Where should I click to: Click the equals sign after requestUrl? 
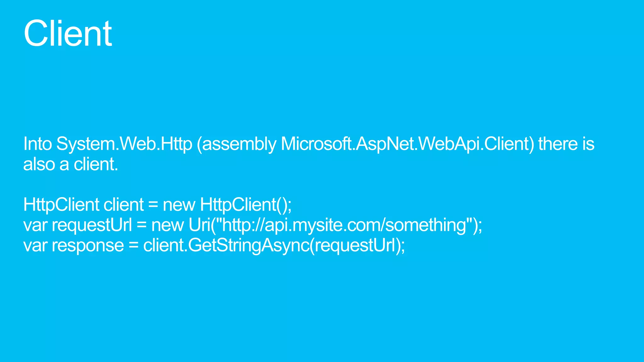pyautogui.click(x=142, y=225)
